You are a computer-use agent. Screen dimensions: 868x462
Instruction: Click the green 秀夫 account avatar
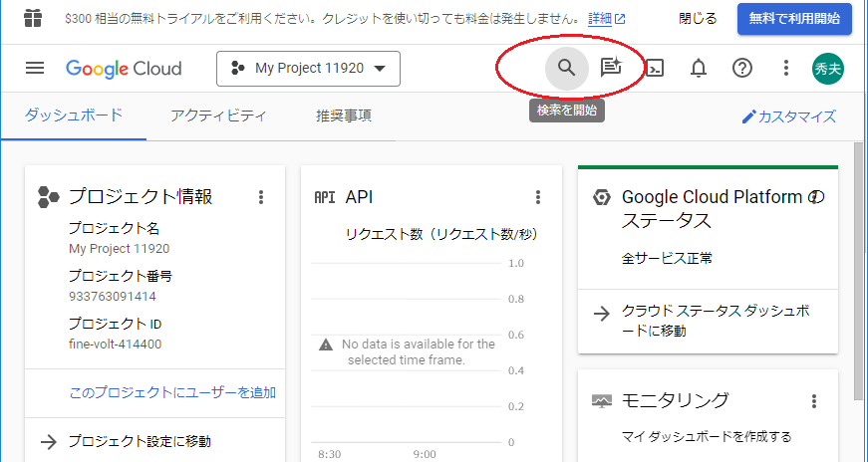828,69
